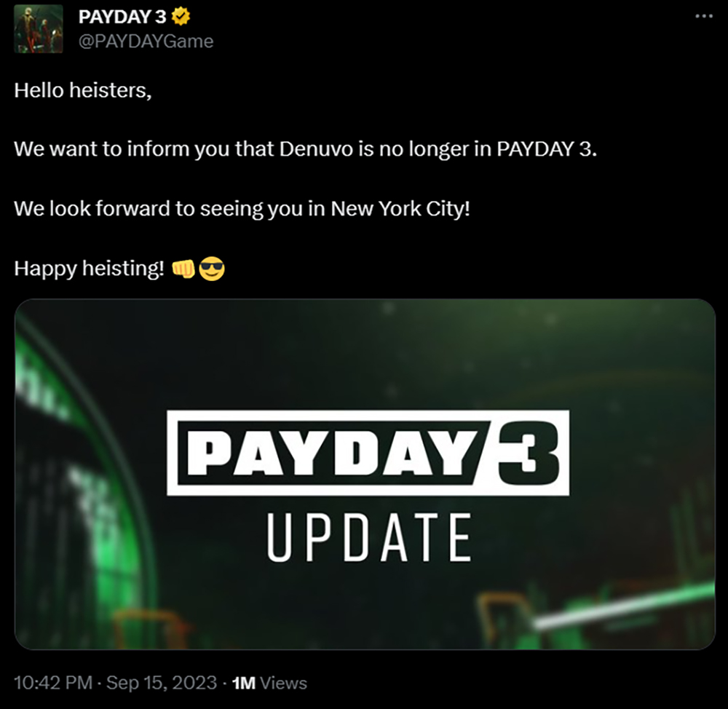Click the UPDATE text in the image

370,538
